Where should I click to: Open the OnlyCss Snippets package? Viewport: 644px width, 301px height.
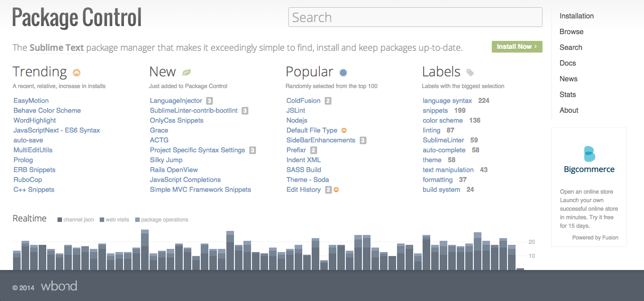176,120
